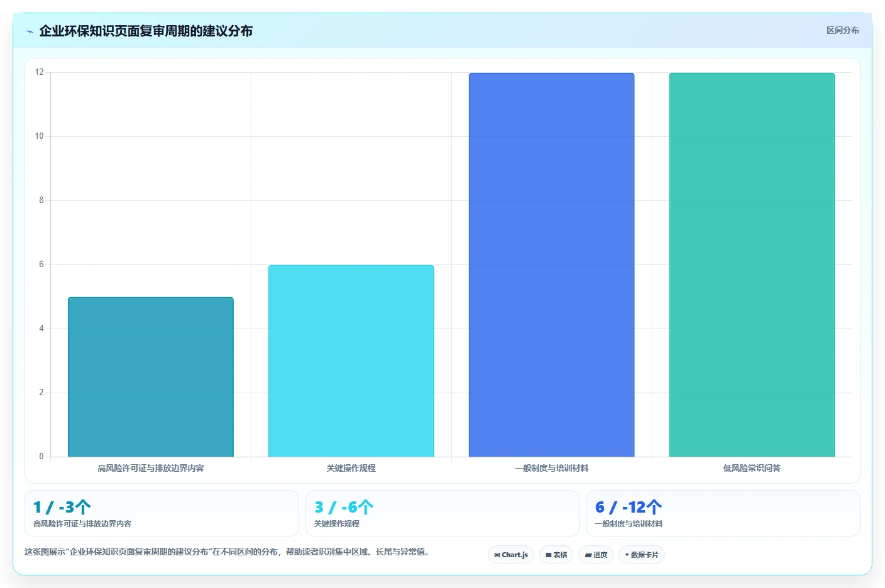The height and width of the screenshot is (588, 885).
Task: Click the 6 / -12个 stat card
Action: click(723, 513)
